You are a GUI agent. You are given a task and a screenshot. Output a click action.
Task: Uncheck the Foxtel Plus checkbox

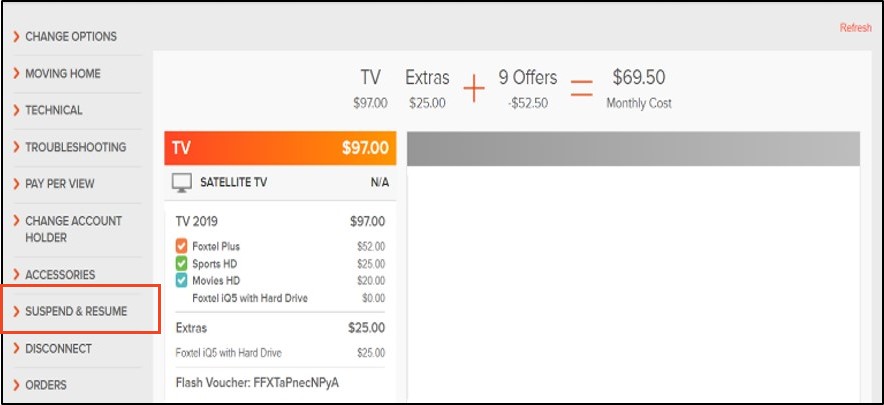click(181, 246)
